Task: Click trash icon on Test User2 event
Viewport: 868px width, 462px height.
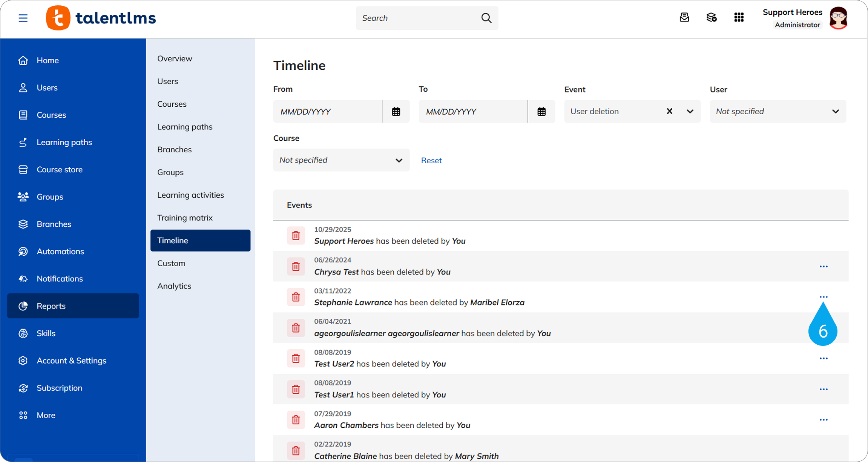Action: point(296,359)
